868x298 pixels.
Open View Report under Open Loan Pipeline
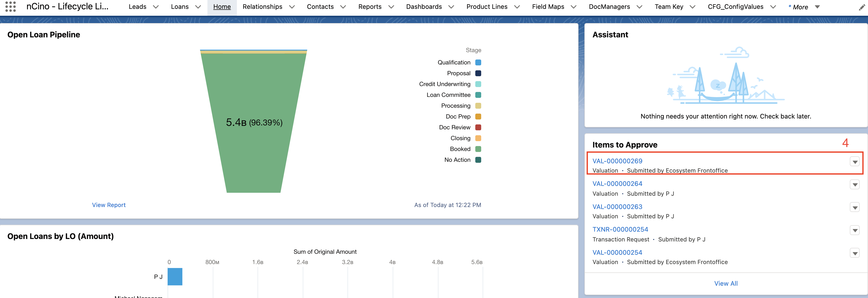(109, 205)
